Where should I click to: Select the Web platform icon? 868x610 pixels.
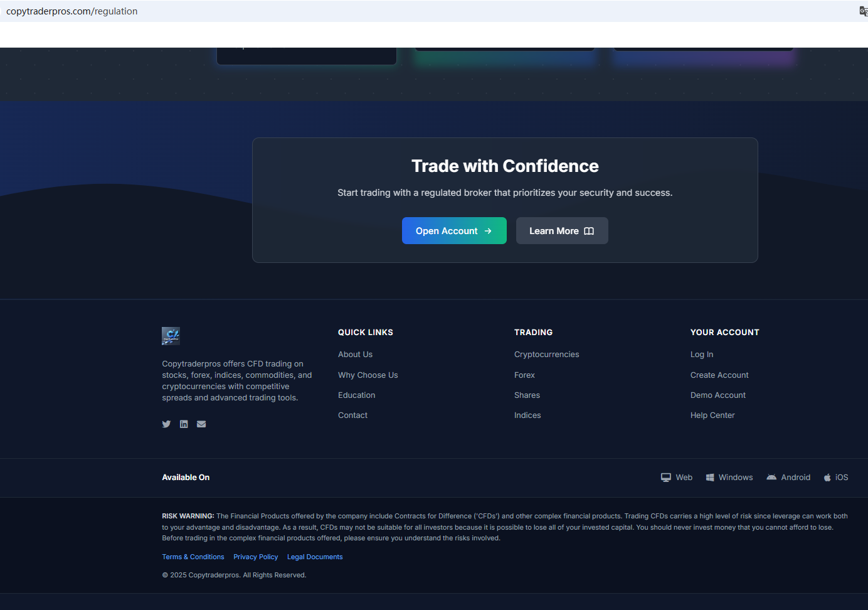(666, 478)
